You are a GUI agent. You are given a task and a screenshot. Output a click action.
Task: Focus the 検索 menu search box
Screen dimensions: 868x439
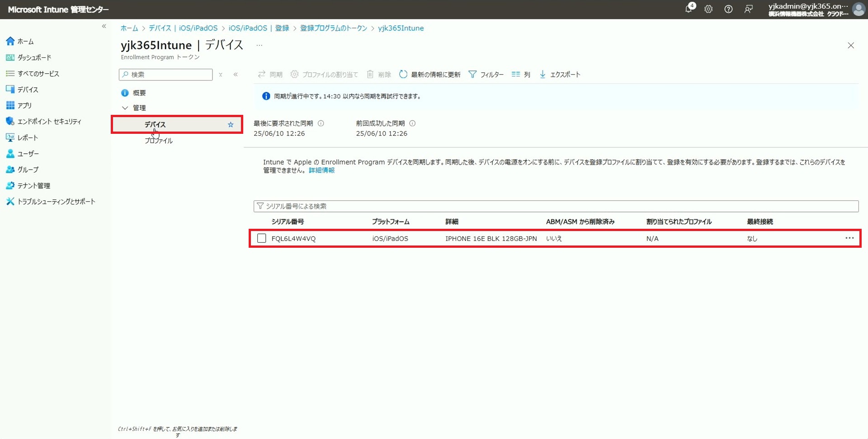click(166, 75)
